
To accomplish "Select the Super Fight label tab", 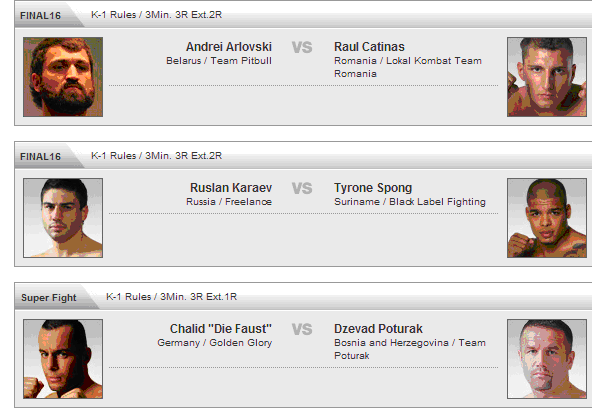I will [49, 298].
